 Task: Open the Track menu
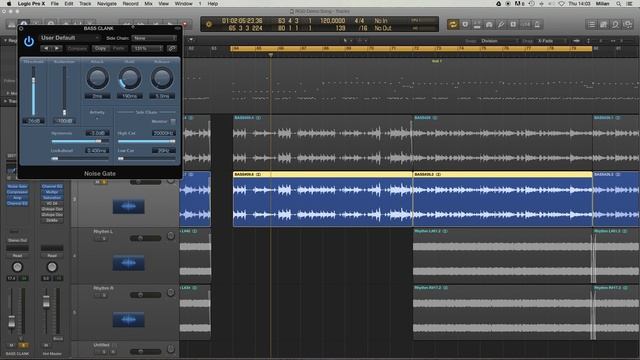point(85,4)
